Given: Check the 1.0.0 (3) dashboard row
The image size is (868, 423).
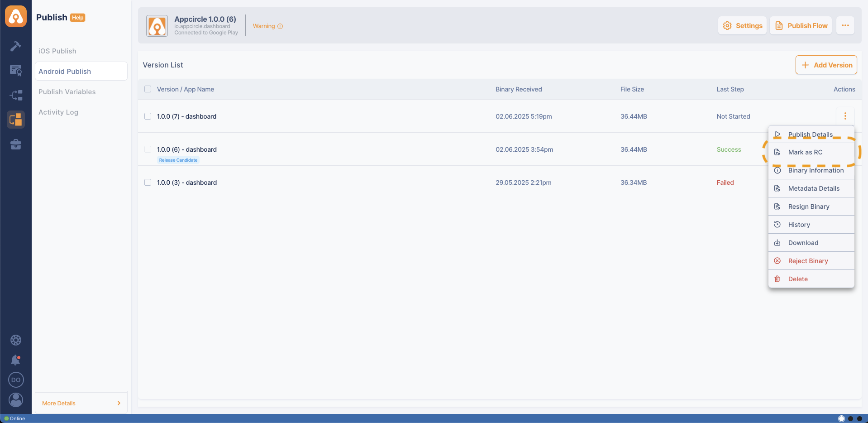Looking at the screenshot, I should click(148, 183).
